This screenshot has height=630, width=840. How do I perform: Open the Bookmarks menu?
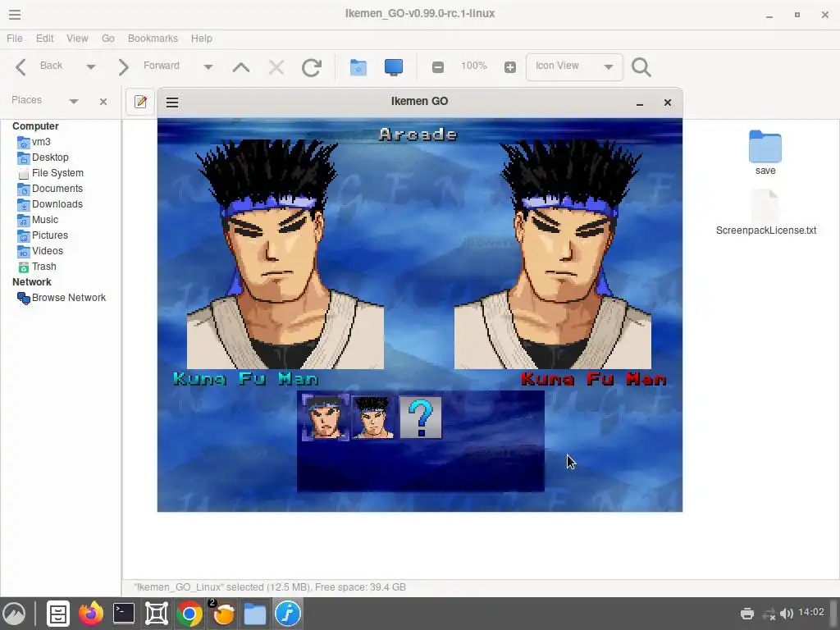[x=153, y=39]
